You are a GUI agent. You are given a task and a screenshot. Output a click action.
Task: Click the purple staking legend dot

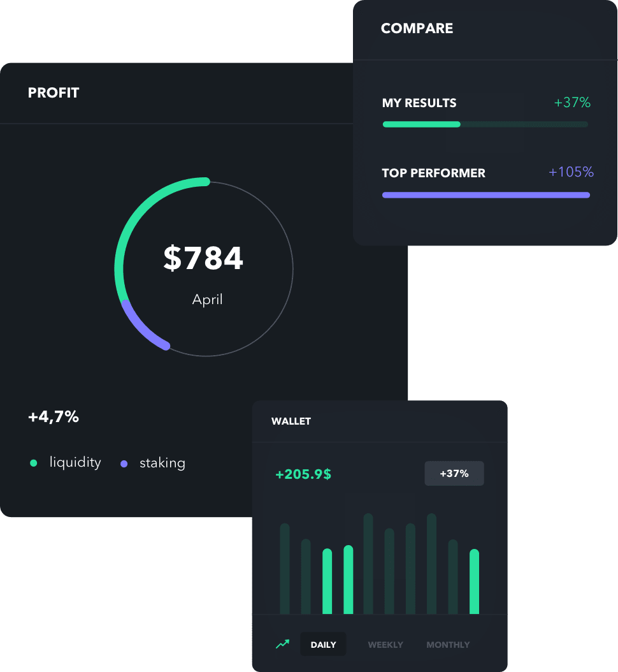(x=124, y=464)
